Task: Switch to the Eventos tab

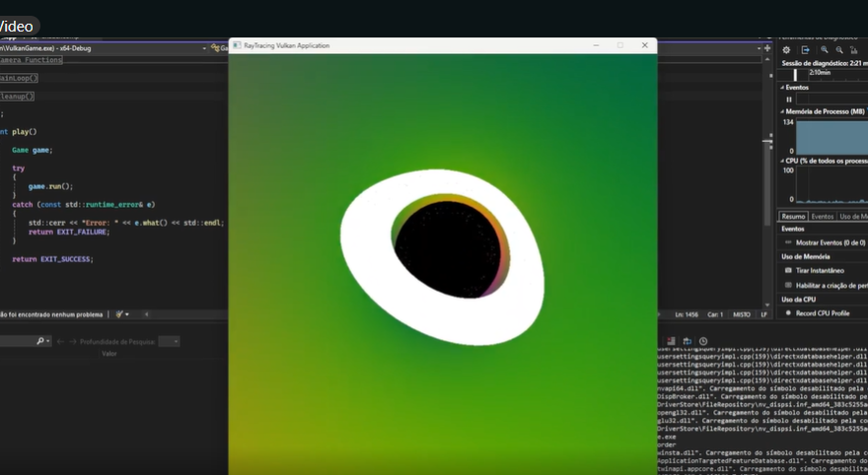Action: (822, 216)
